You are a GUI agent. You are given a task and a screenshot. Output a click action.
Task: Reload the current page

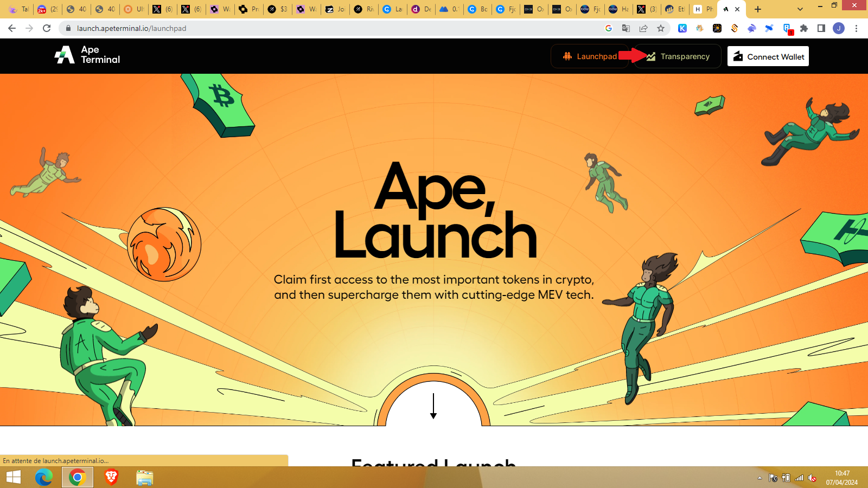pyautogui.click(x=47, y=28)
